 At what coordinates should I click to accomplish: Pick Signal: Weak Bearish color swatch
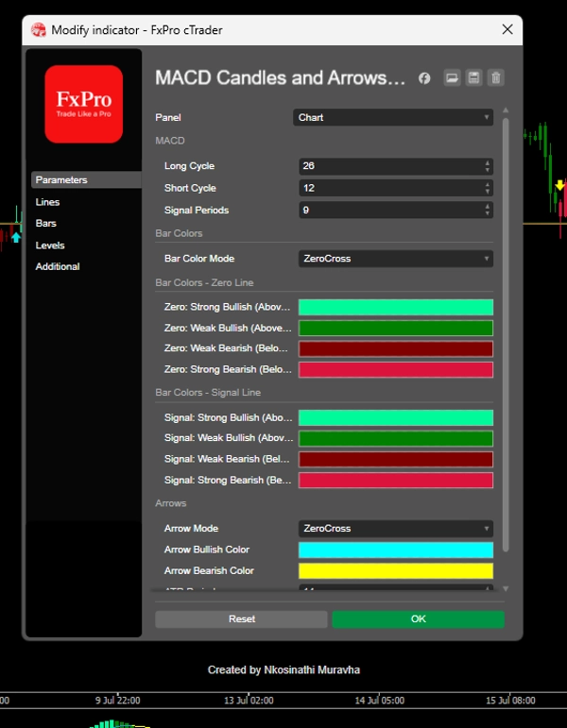tap(396, 460)
